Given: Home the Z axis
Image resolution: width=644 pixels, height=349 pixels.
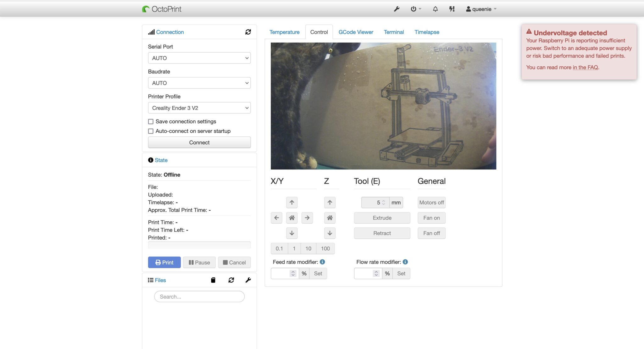Looking at the screenshot, I should 330,218.
